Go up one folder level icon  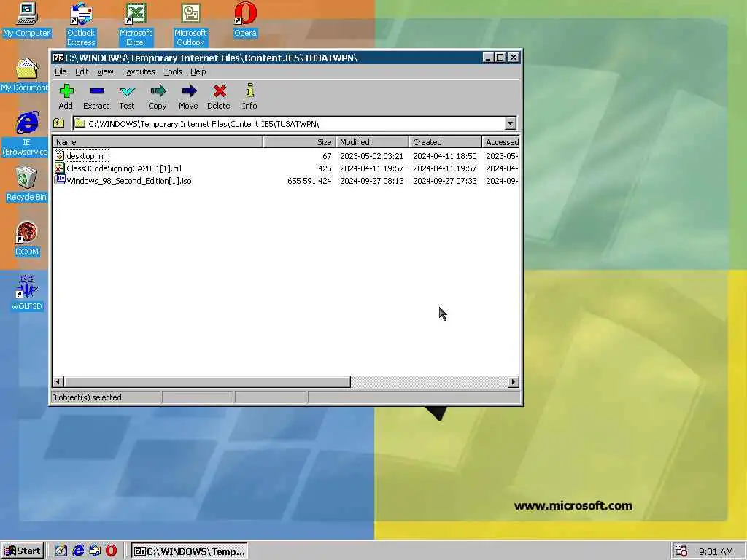tap(58, 123)
